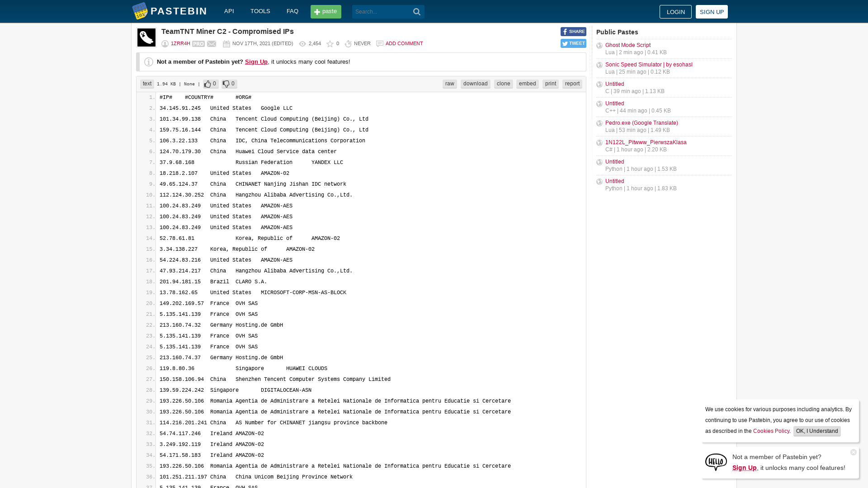Clone this paste
The height and width of the screenshot is (488, 868).
[504, 84]
